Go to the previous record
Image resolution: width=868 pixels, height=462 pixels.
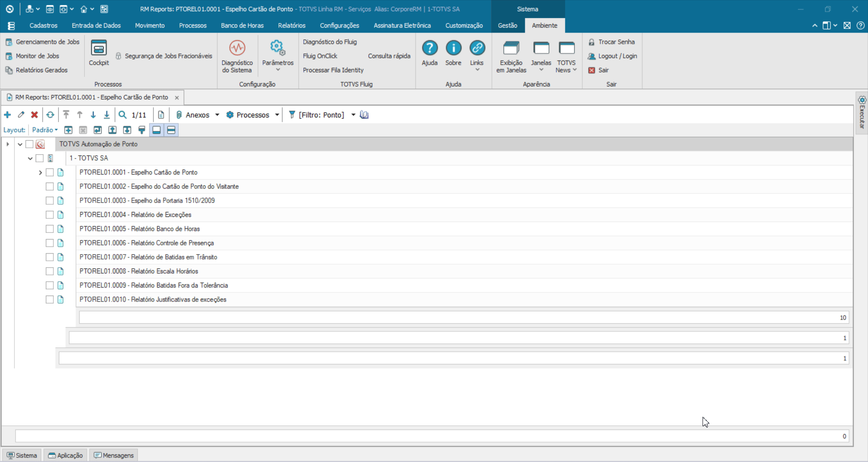pyautogui.click(x=80, y=115)
